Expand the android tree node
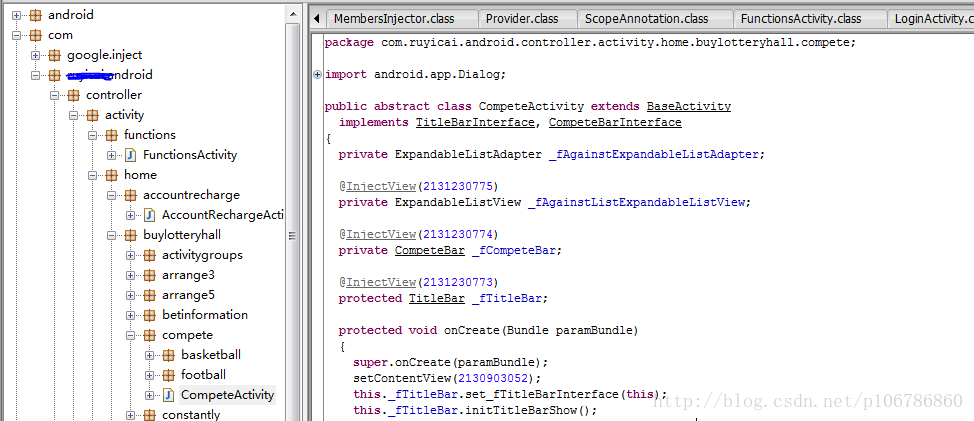 pyautogui.click(x=16, y=15)
